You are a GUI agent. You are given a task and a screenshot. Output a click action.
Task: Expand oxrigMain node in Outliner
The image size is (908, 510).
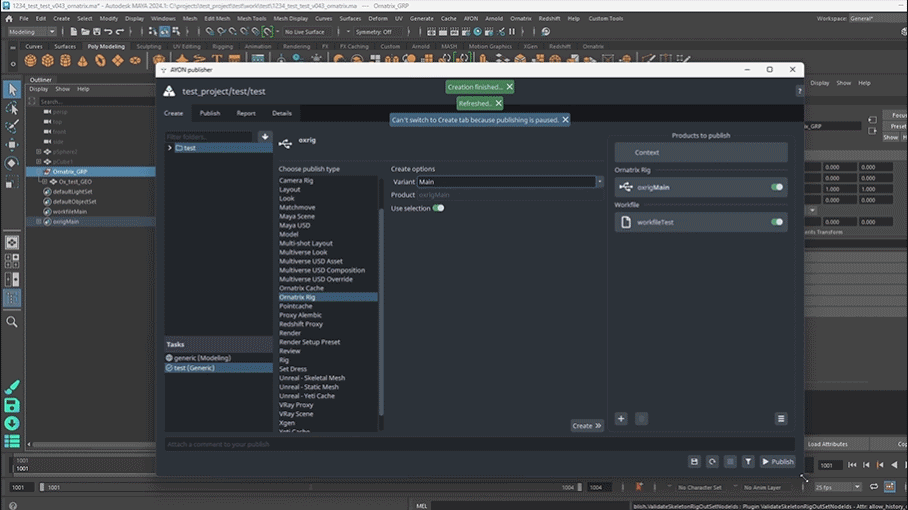pyautogui.click(x=39, y=222)
